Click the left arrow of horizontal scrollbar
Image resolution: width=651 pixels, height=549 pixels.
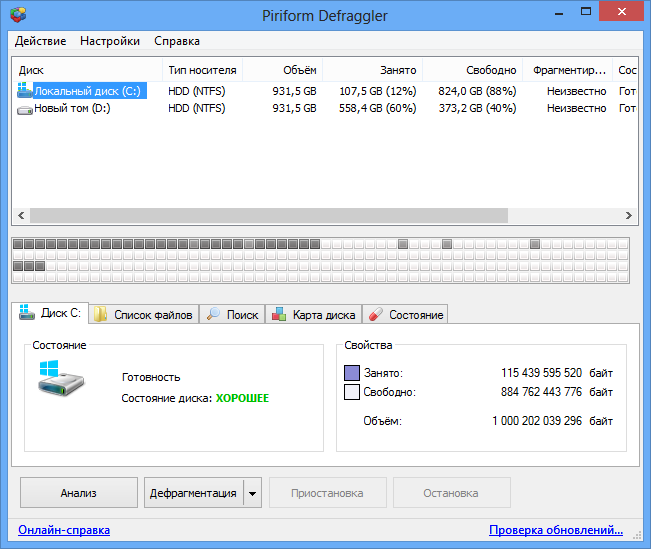[x=21, y=216]
